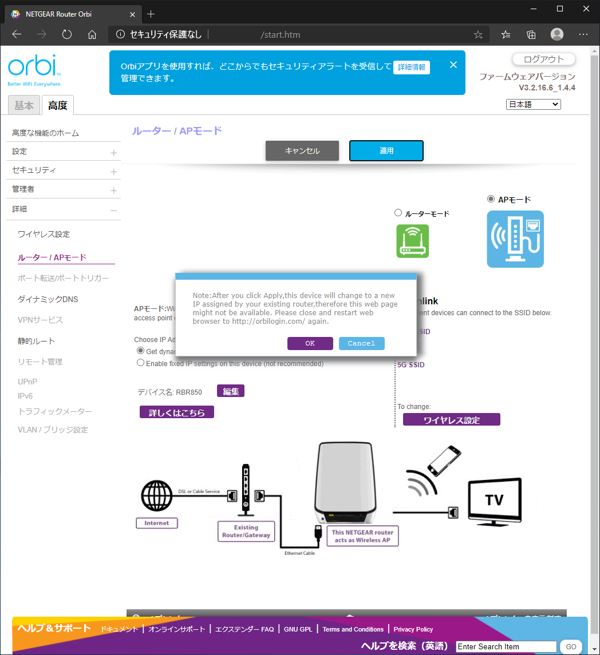This screenshot has height=655, width=600.
Task: Click the gray キャンセル button
Action: click(302, 151)
